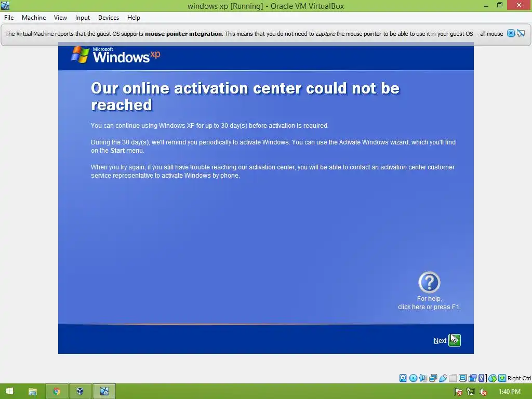Open the Input menu

pos(83,18)
